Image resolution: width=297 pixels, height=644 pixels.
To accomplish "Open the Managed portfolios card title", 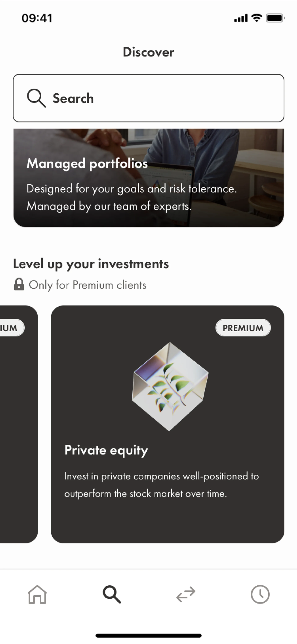I will coord(87,164).
